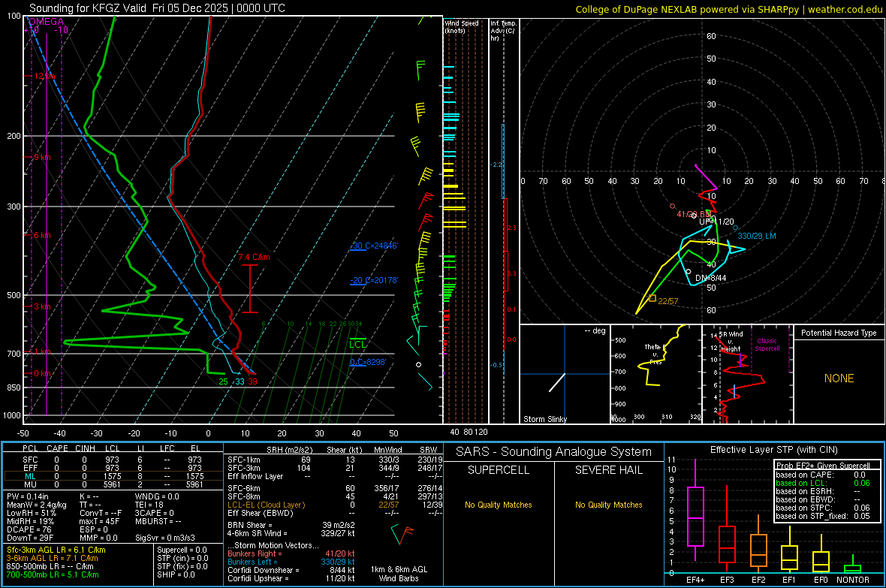
Task: Click the orange 22/57 square marker on hodograph
Action: [652, 298]
